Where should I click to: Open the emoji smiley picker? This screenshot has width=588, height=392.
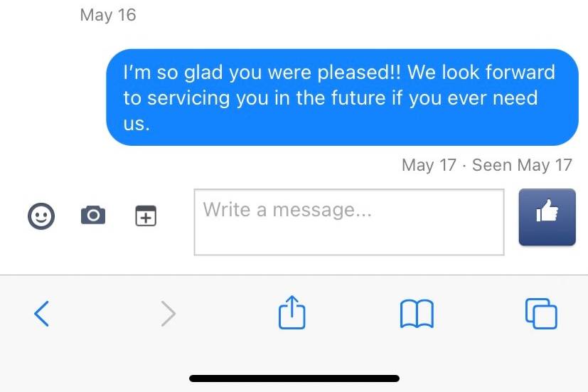coord(41,216)
